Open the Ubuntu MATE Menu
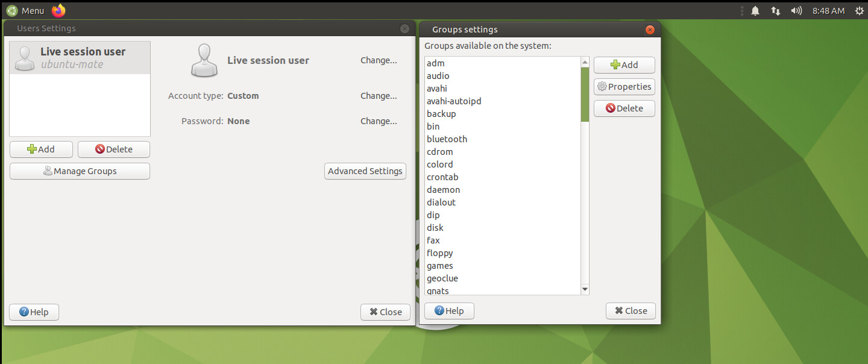This screenshot has width=868, height=364. 25,10
